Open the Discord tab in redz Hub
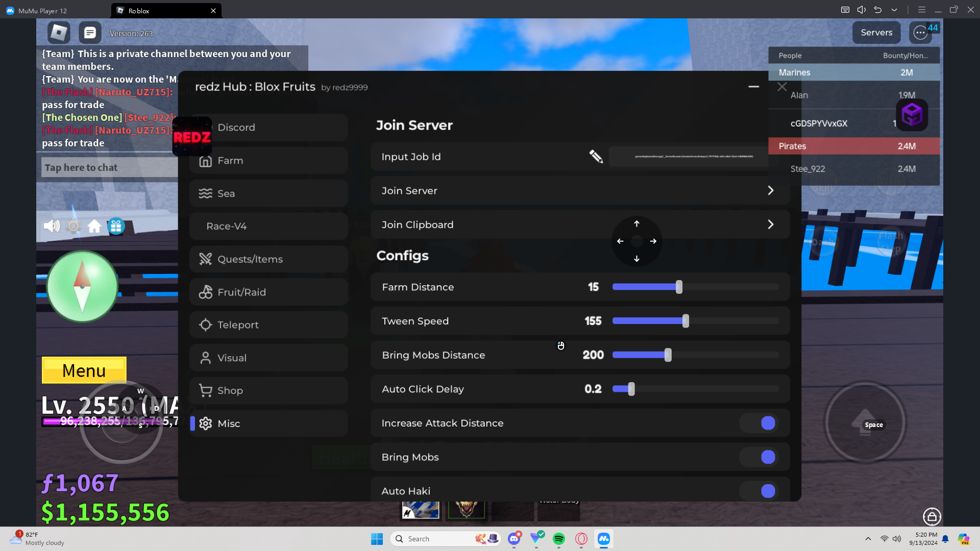Image resolution: width=980 pixels, height=551 pixels. tap(269, 128)
